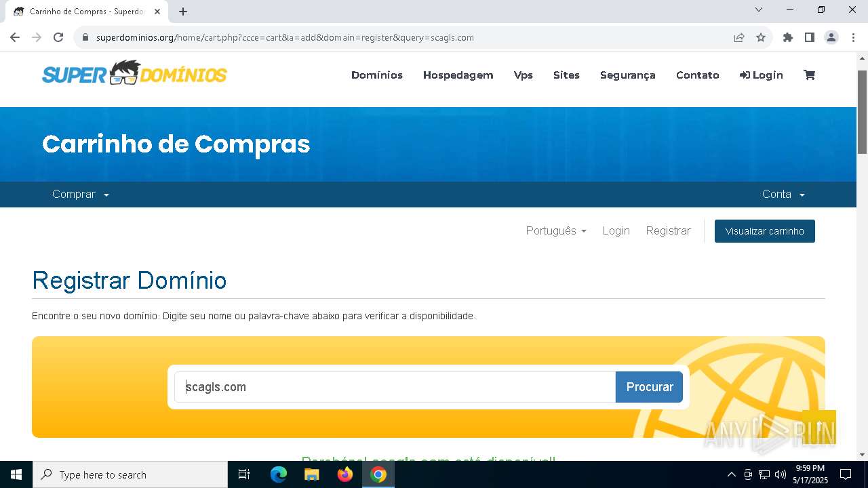
Task: Open the Chrome profile avatar
Action: [831, 37]
